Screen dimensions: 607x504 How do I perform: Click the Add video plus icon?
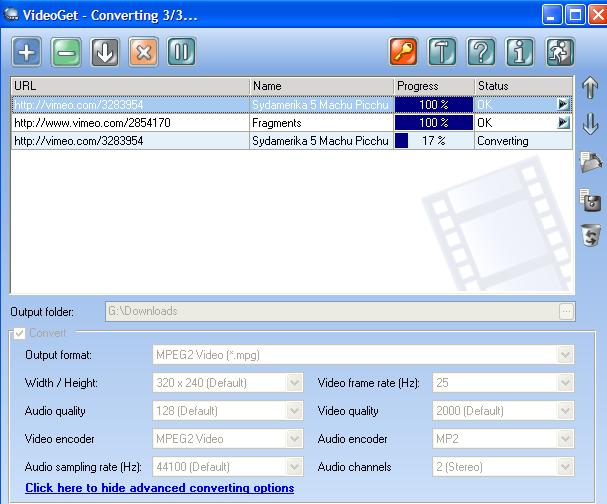tap(27, 52)
